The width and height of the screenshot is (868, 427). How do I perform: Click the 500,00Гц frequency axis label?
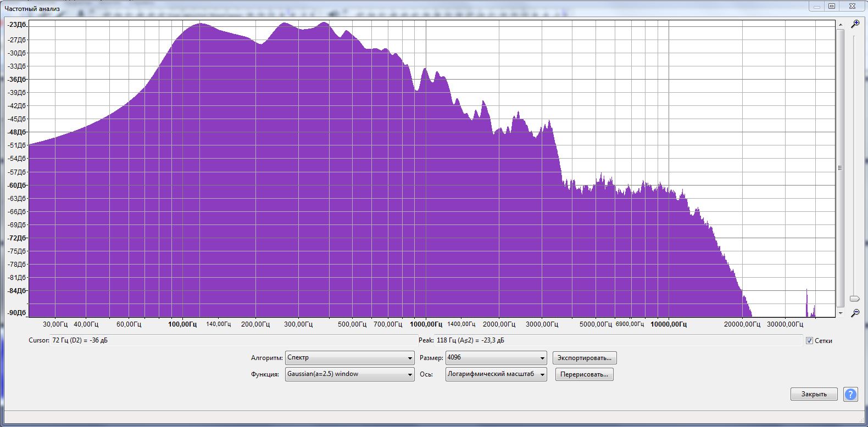coord(352,324)
